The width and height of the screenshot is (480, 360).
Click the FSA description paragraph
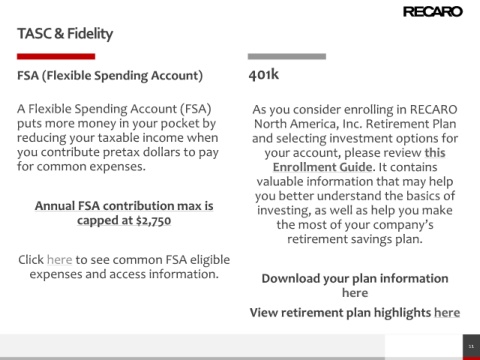pyautogui.click(x=118, y=137)
